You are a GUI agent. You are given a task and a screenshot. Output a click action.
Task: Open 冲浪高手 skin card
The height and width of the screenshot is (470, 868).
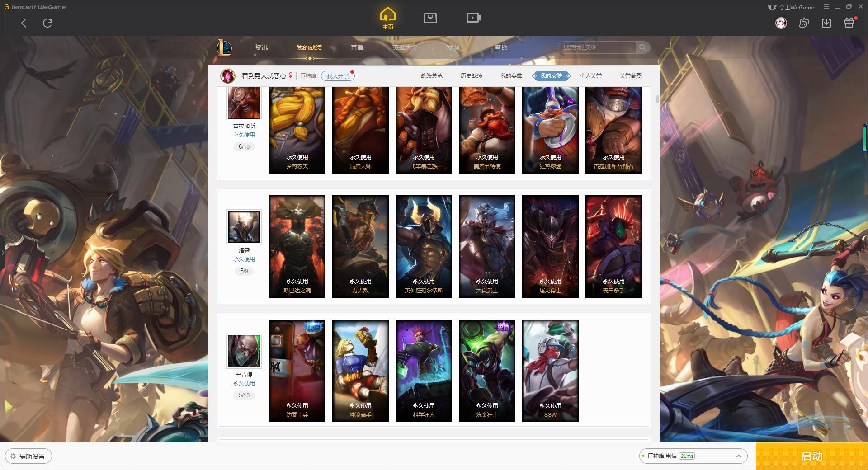click(x=360, y=371)
